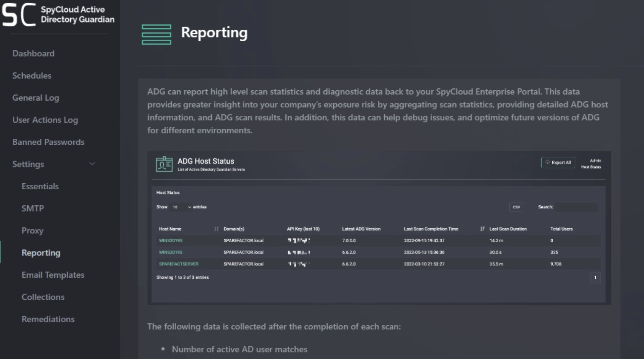Click inside the Search field

(576, 207)
